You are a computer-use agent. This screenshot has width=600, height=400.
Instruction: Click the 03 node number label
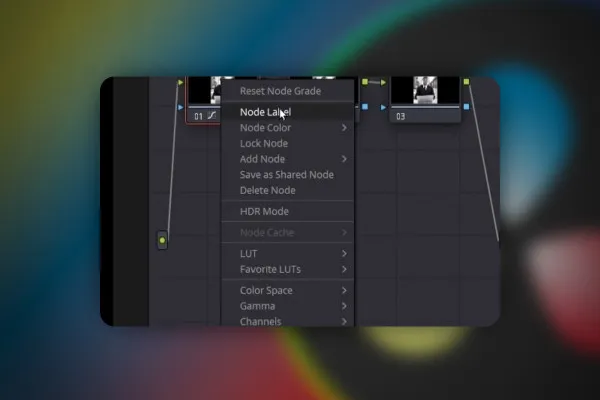click(x=401, y=116)
